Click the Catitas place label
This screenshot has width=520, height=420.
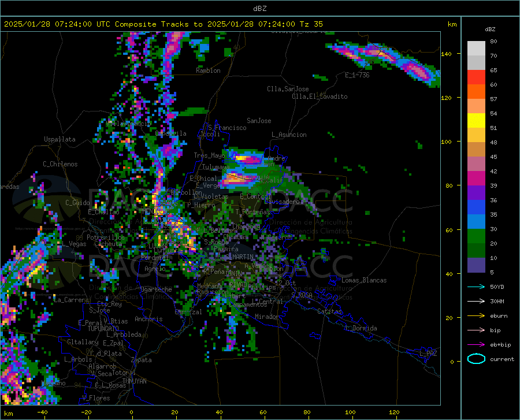pyautogui.click(x=329, y=311)
